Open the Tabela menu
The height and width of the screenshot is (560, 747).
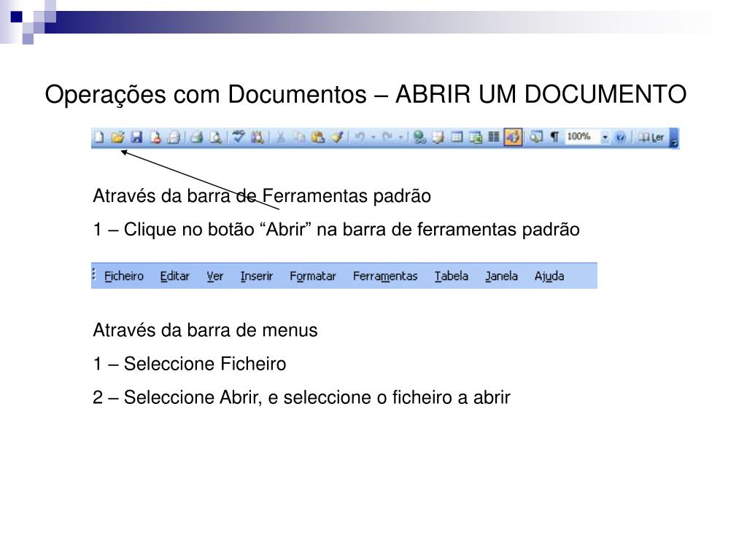[451, 276]
